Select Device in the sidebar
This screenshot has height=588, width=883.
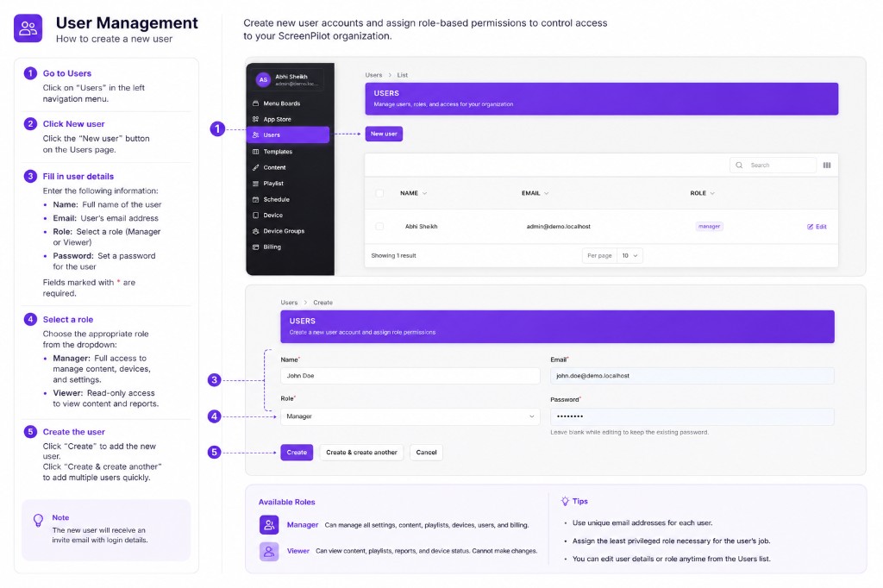[288, 216]
